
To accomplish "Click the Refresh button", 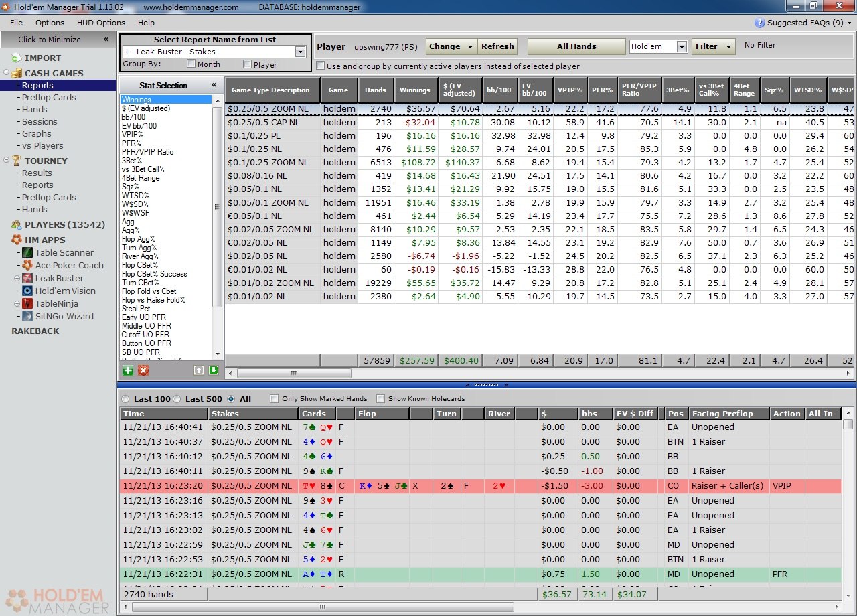I will (x=497, y=46).
